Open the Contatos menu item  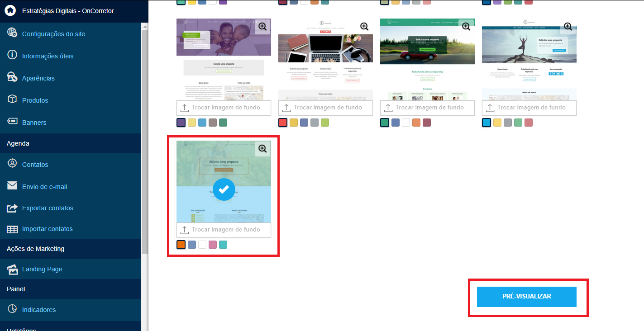35,165
